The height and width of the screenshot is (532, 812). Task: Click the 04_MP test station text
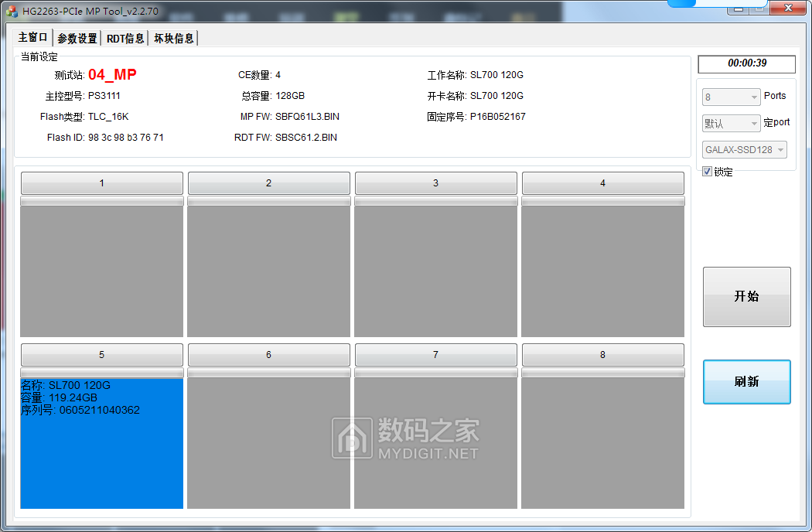tap(112, 74)
